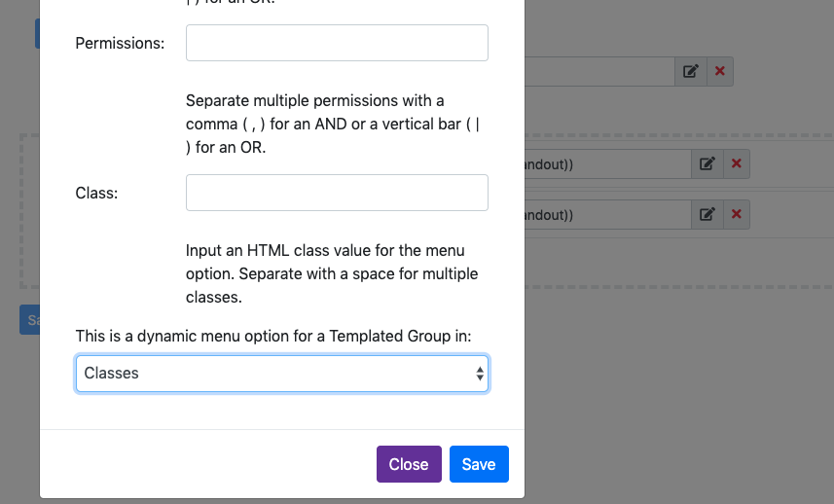The height and width of the screenshot is (504, 834).
Task: Click the Save button in the dialog
Action: click(479, 464)
